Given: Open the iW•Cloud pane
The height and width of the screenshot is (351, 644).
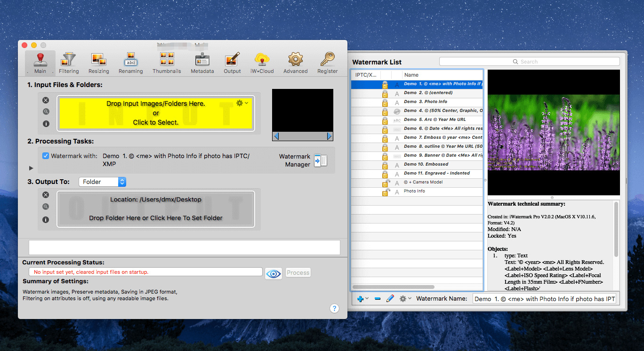Looking at the screenshot, I should (262, 63).
